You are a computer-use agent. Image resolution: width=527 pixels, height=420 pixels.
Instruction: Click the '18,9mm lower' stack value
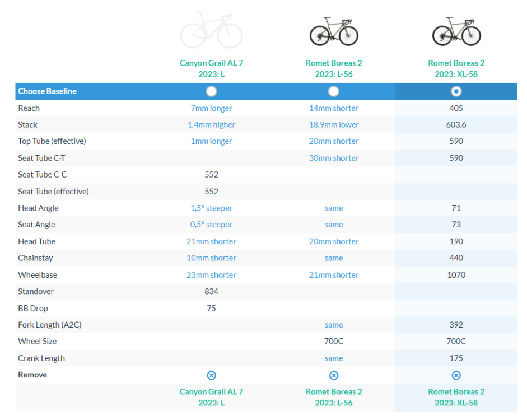(x=334, y=125)
